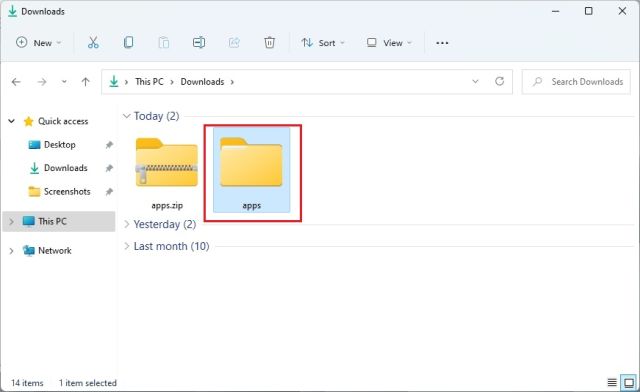Click This PC in the address bar
The height and width of the screenshot is (392, 640).
click(x=149, y=82)
